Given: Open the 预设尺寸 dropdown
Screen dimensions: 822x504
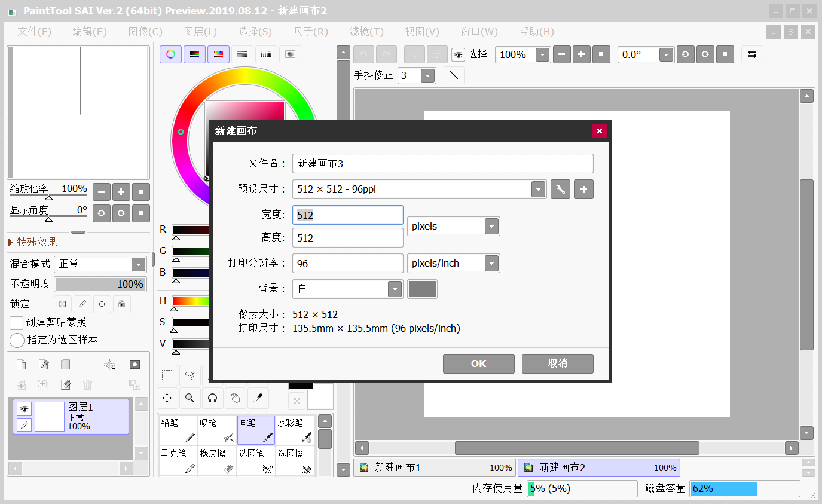Looking at the screenshot, I should pyautogui.click(x=539, y=190).
